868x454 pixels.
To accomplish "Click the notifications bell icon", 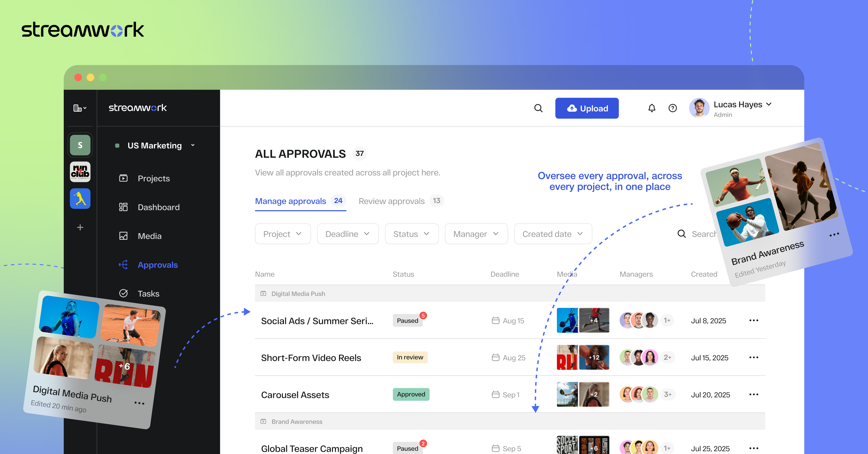I will [652, 108].
